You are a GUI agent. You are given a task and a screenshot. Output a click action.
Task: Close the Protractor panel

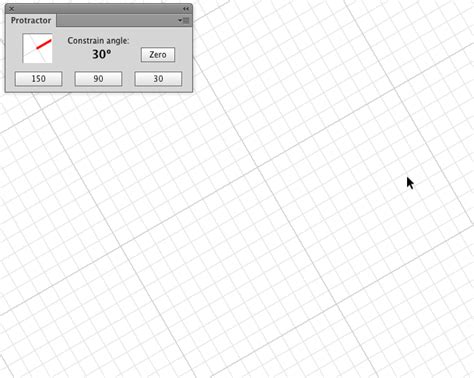(11, 9)
